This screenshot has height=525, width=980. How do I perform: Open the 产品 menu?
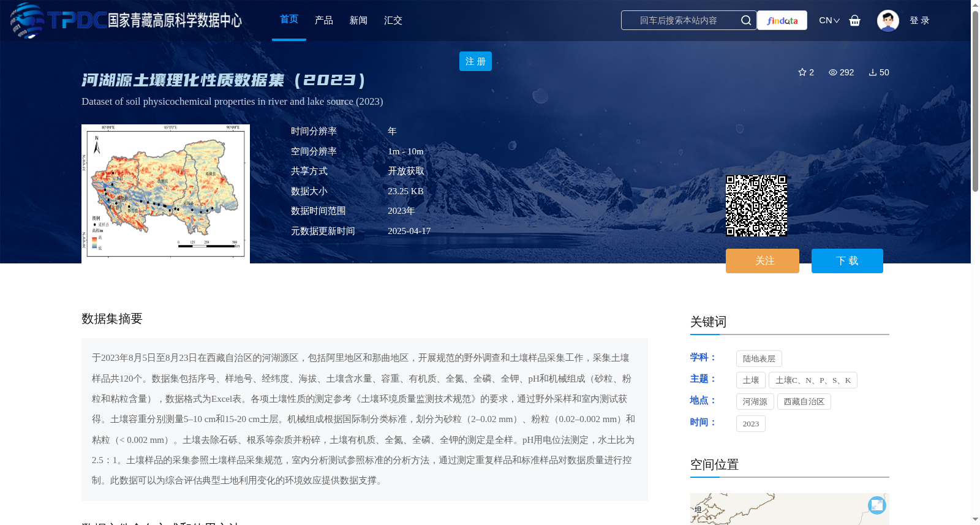(324, 20)
